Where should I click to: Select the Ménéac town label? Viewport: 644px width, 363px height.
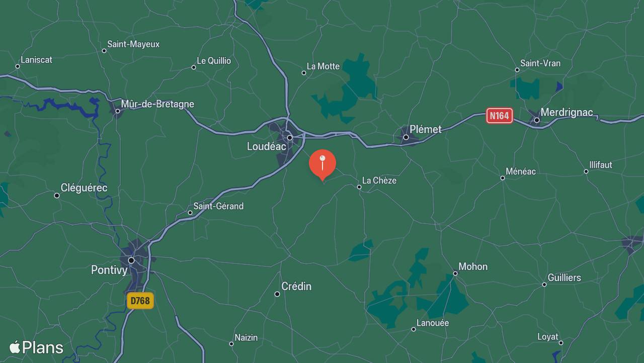pos(521,171)
